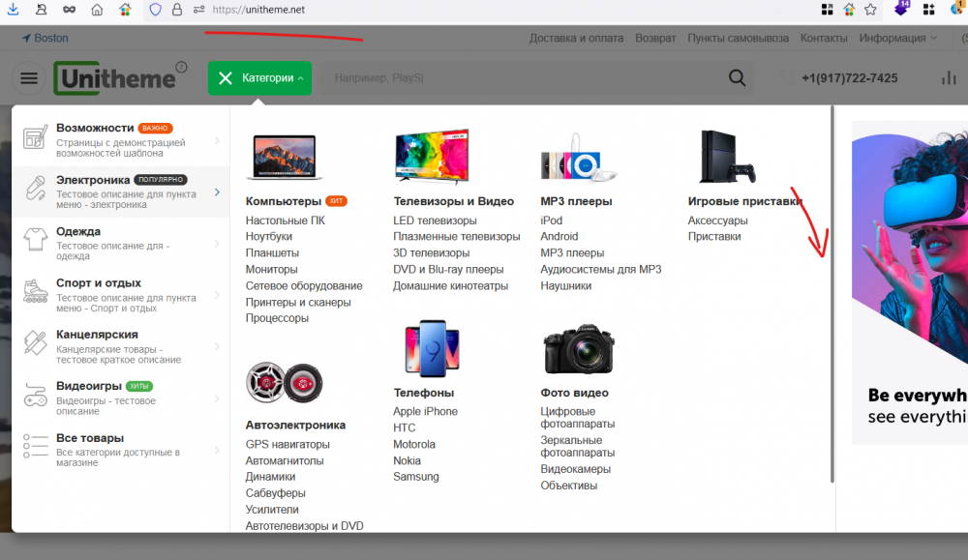Click the browser home icon
968x560 pixels.
[x=97, y=10]
